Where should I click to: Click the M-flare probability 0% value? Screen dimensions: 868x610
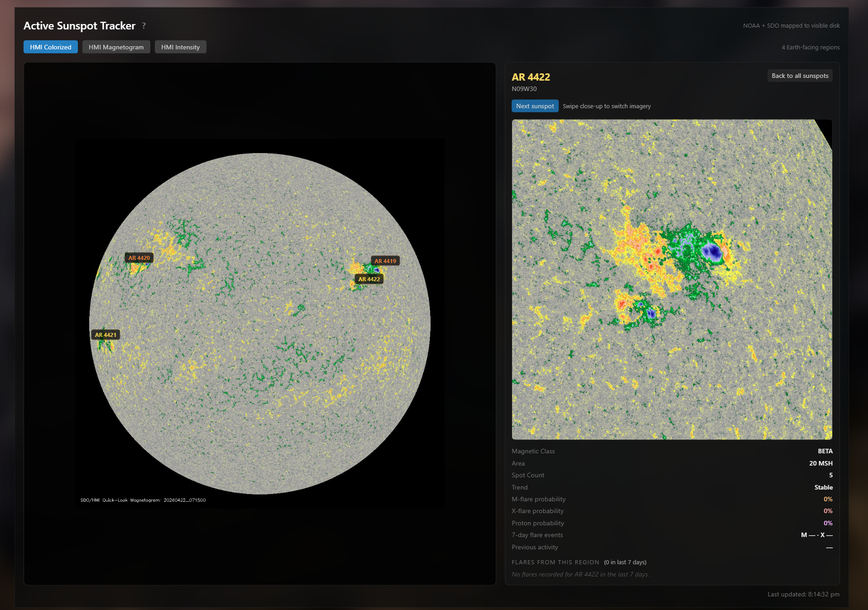point(828,499)
